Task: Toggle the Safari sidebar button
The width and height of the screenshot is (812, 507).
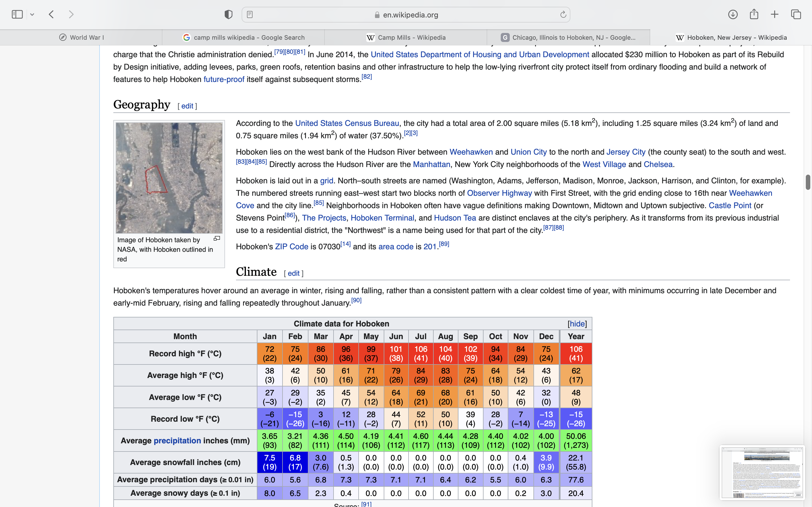Action: tap(17, 14)
